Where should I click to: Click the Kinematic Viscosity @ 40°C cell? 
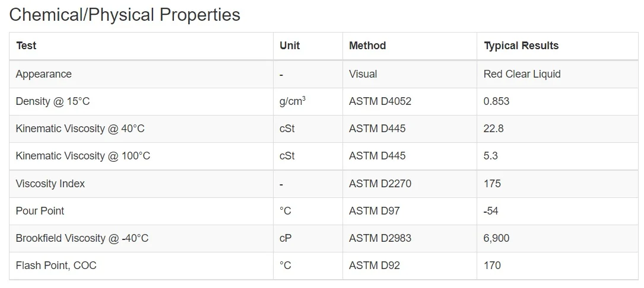tap(80, 129)
